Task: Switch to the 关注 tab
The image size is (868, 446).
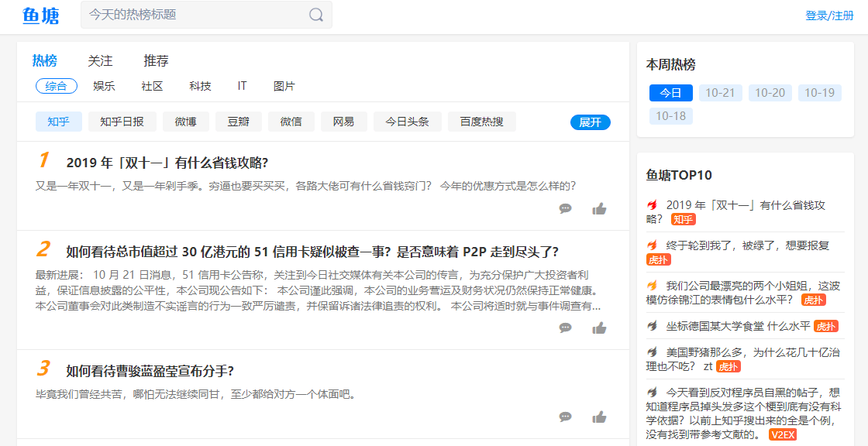Action: click(100, 60)
